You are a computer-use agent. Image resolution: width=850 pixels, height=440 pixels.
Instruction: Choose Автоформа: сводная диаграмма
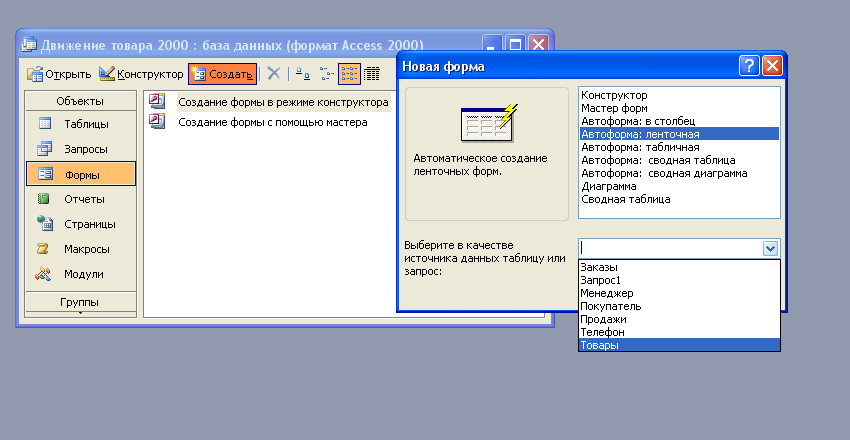point(679,173)
